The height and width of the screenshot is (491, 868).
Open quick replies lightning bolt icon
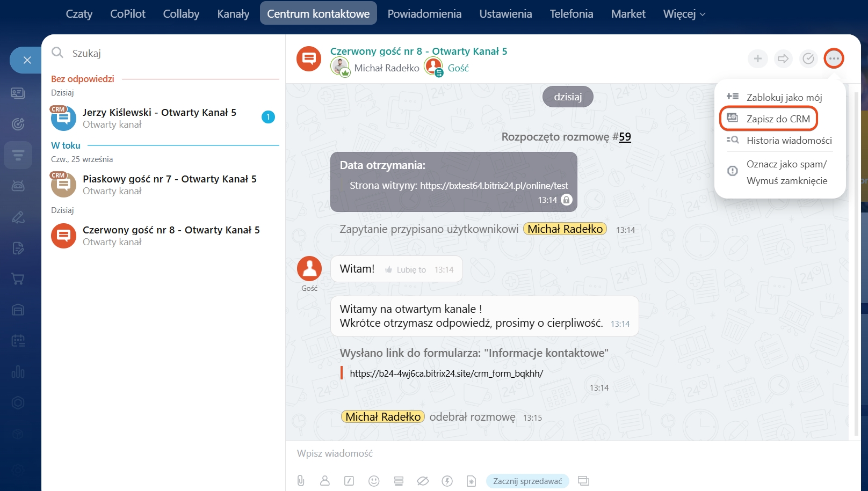(447, 481)
